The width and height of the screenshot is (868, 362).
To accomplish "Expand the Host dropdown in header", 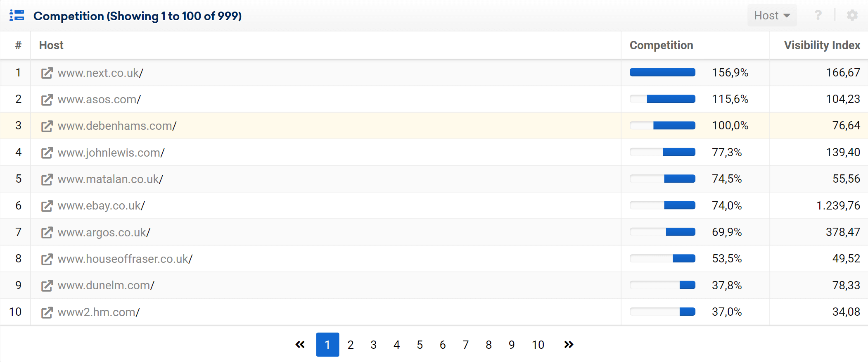I will coord(772,15).
